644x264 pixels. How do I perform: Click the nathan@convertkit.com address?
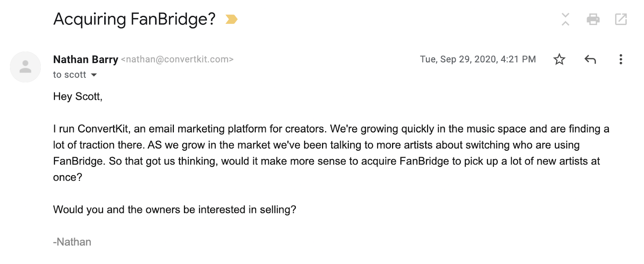178,60
